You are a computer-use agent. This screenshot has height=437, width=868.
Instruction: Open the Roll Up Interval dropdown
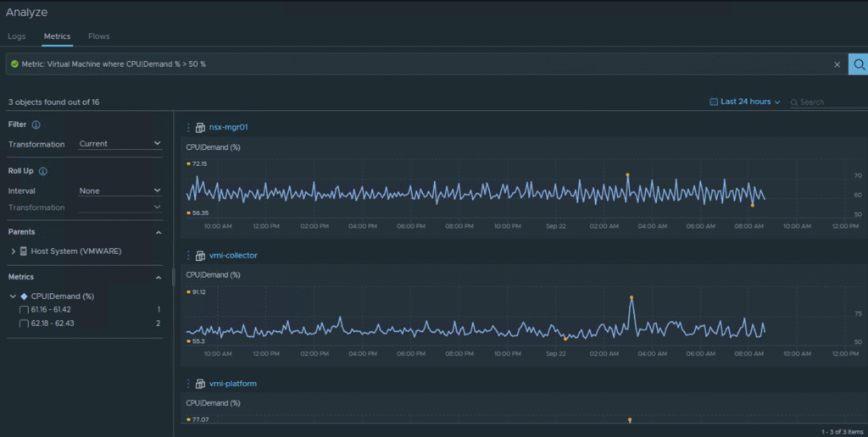(x=120, y=191)
